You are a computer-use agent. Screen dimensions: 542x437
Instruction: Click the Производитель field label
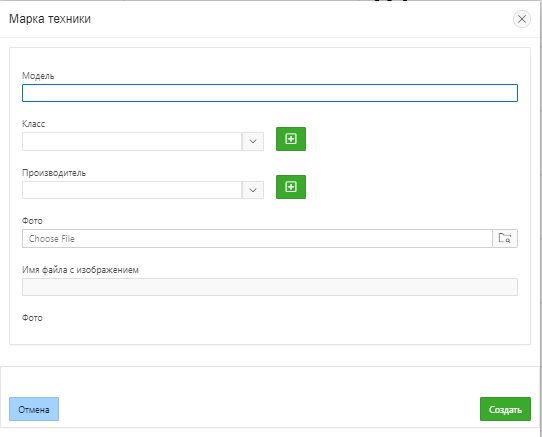54,173
